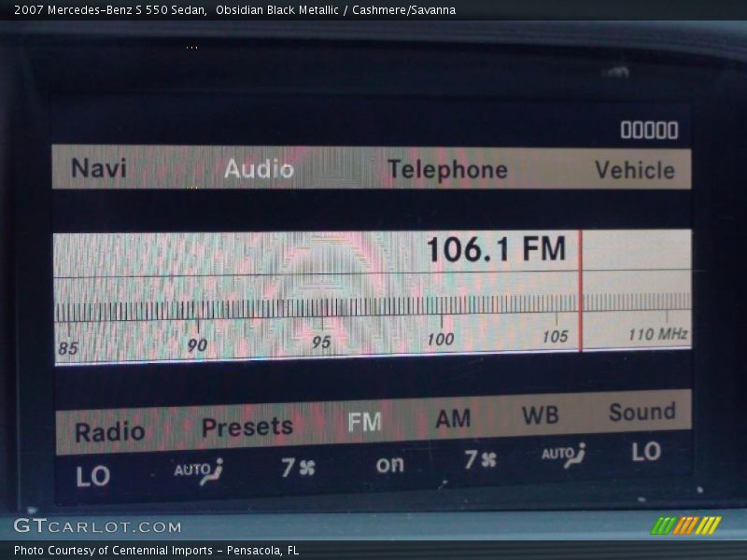The image size is (747, 560).
Task: Click the GTCARLOT.COM watermark logo
Action: pos(97,526)
